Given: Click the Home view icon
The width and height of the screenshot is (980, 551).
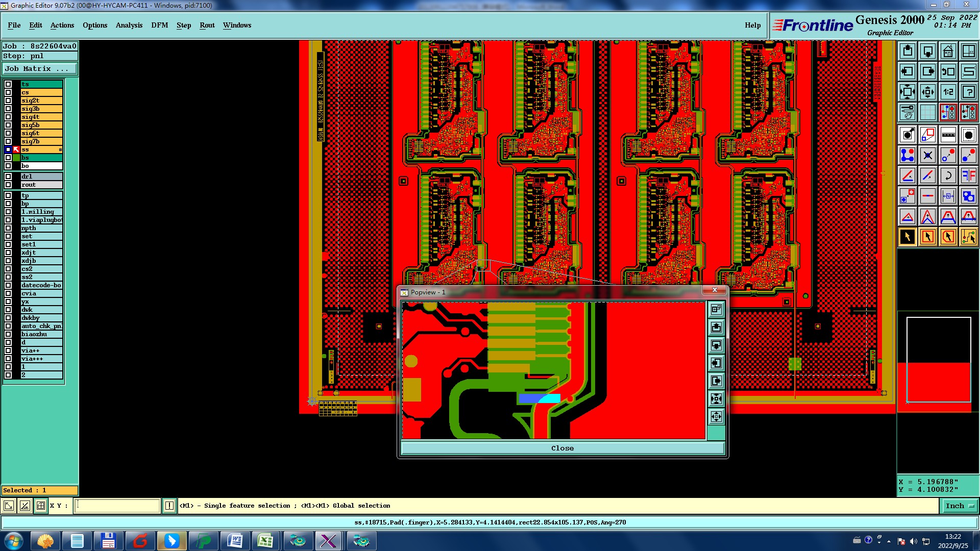Looking at the screenshot, I should [948, 51].
